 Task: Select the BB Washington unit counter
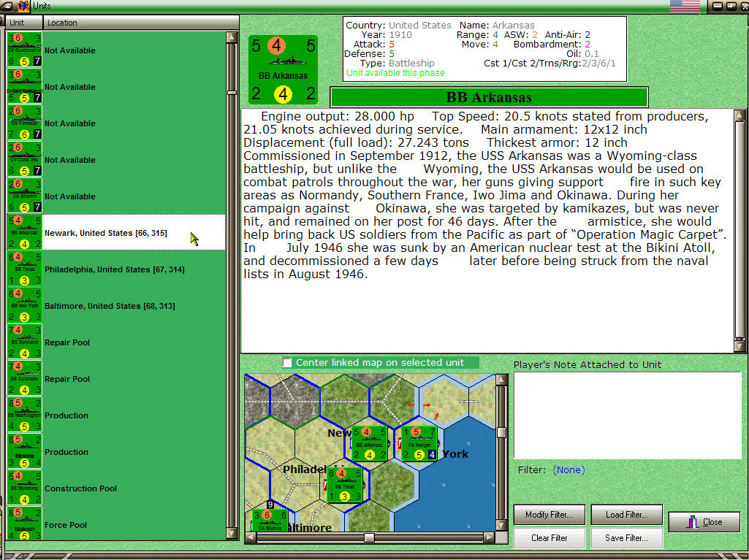click(x=24, y=415)
